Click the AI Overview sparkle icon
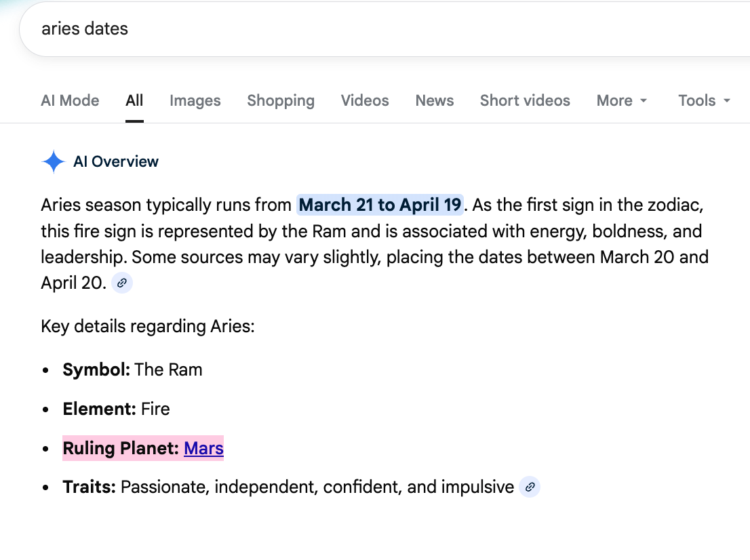Image resolution: width=750 pixels, height=560 pixels. tap(53, 162)
